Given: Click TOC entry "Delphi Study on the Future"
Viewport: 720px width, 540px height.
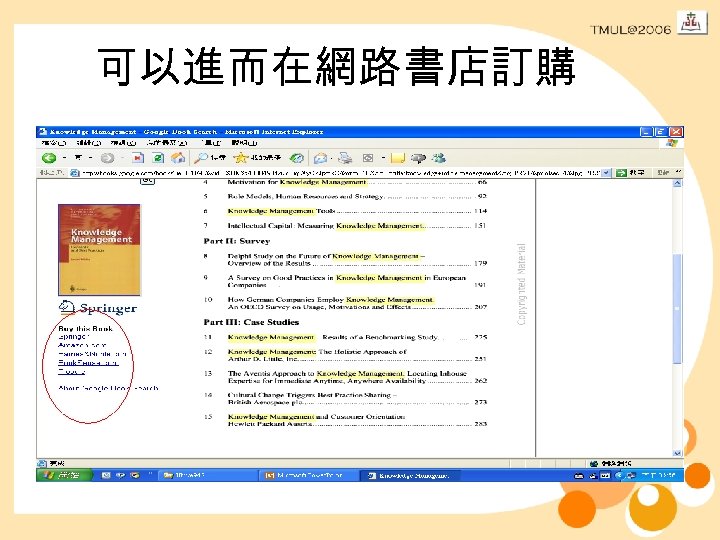Looking at the screenshot, I should (x=326, y=259).
